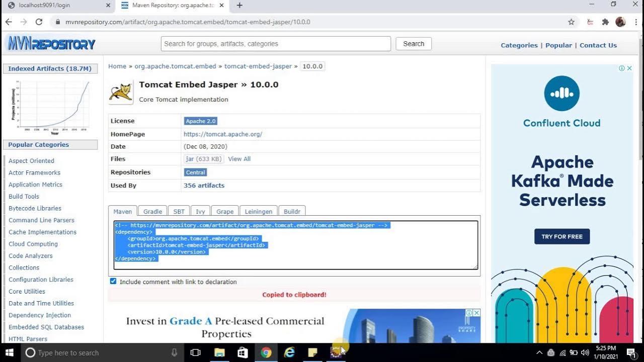
Task: Open the Aspect Oriented category
Action: pos(31,161)
